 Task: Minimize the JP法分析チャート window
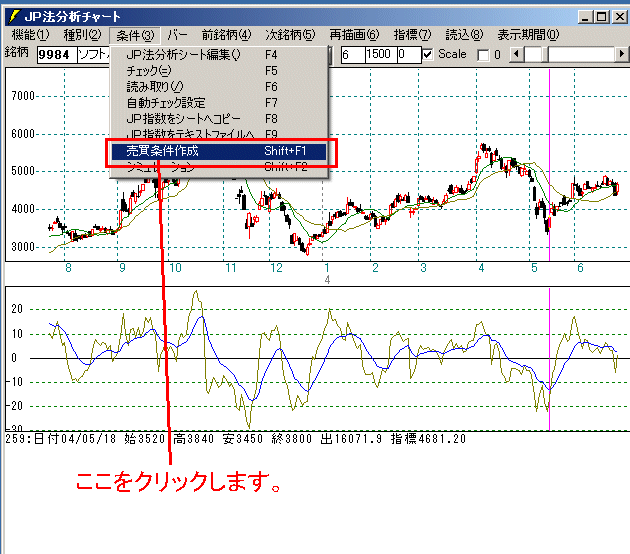click(585, 17)
